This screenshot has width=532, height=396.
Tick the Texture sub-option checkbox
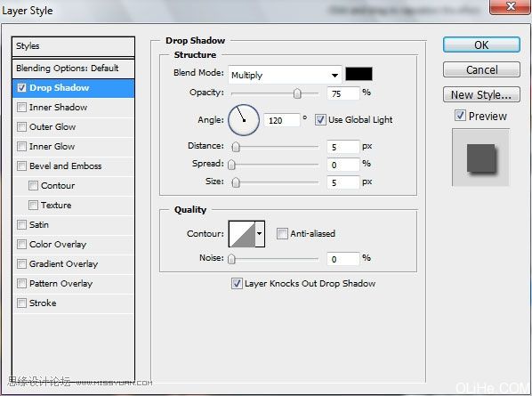point(33,206)
